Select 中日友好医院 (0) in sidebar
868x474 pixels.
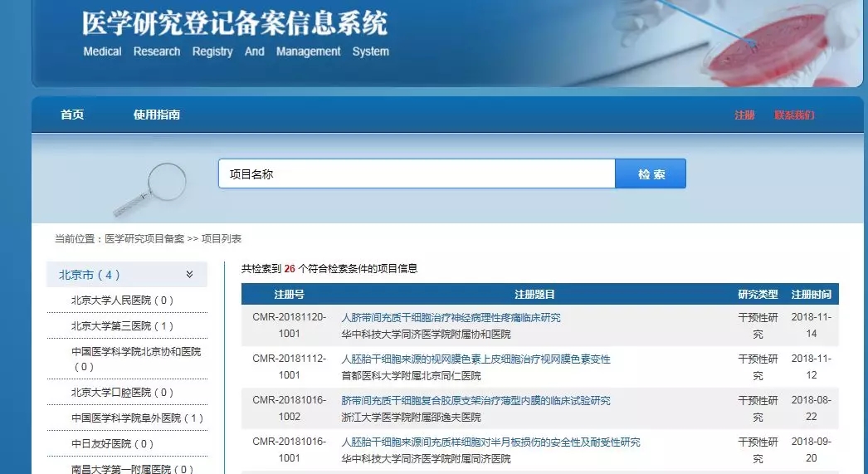pos(112,444)
